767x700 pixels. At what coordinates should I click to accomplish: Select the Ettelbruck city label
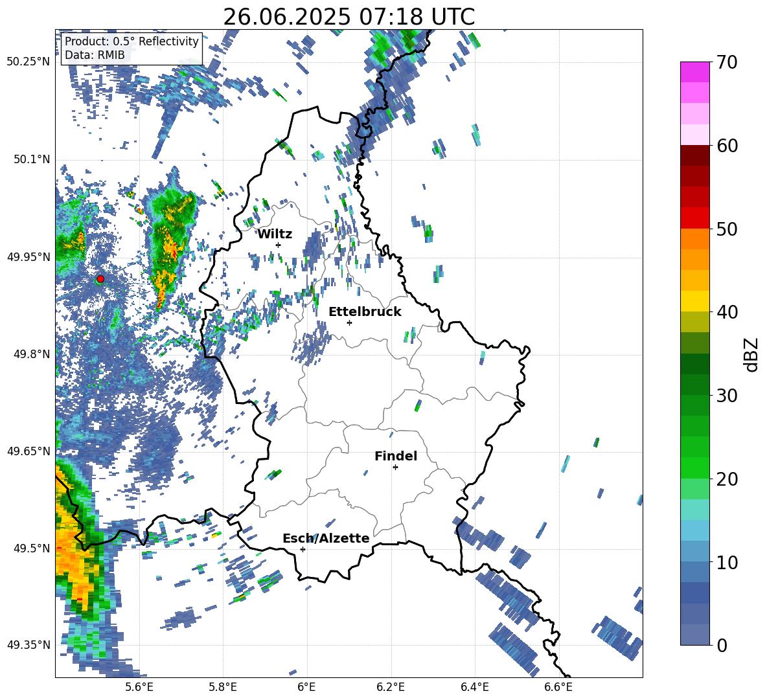coord(365,312)
